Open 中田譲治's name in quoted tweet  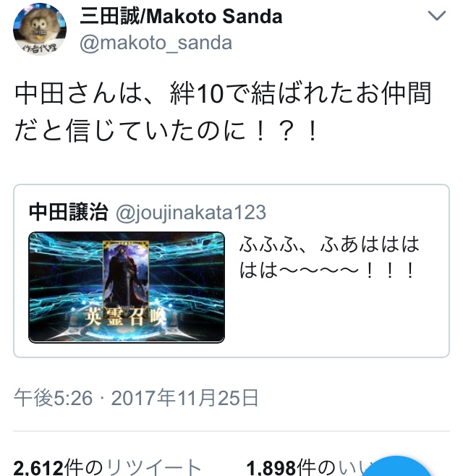tap(69, 212)
